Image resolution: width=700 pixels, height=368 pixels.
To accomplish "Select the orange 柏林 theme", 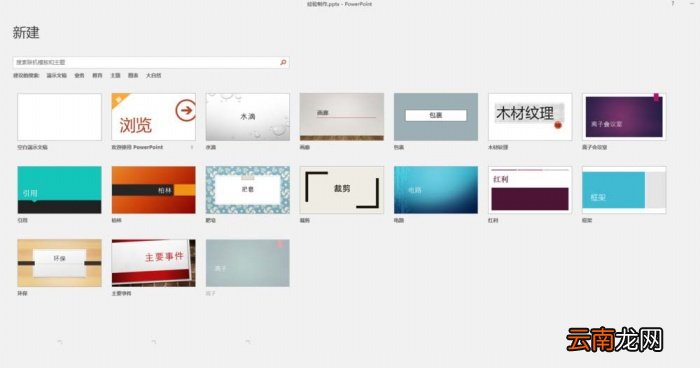I will [154, 190].
